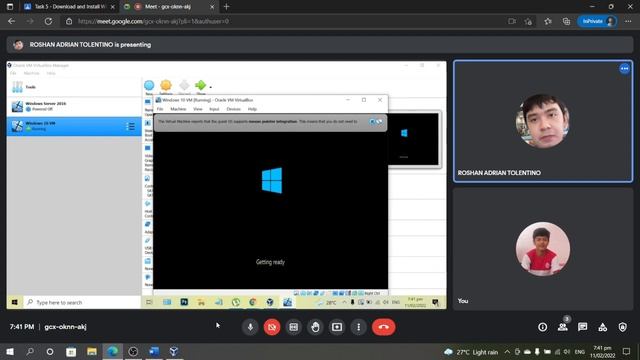
Task: Open chat with everyone panel
Action: coord(582,327)
